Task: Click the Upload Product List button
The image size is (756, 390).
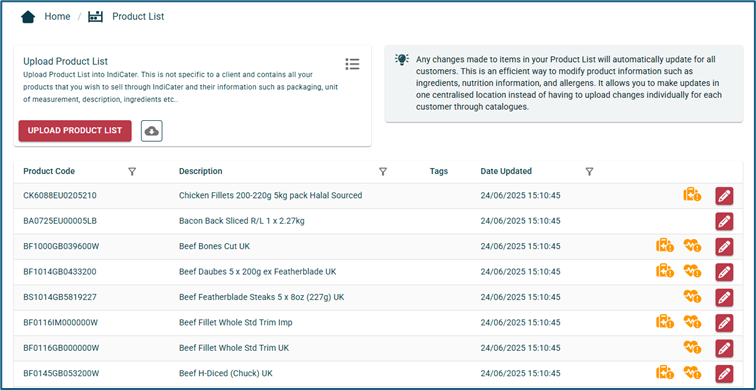Action: pyautogui.click(x=75, y=131)
